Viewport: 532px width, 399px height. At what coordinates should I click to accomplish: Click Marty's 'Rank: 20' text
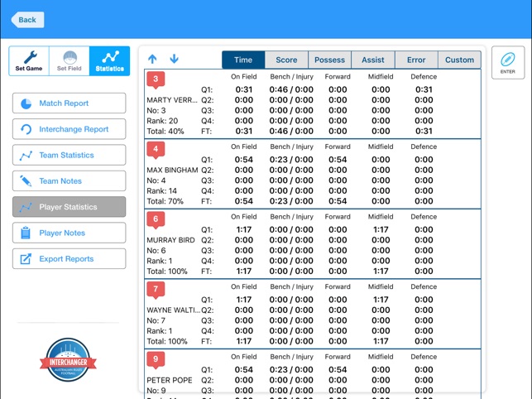click(x=162, y=121)
